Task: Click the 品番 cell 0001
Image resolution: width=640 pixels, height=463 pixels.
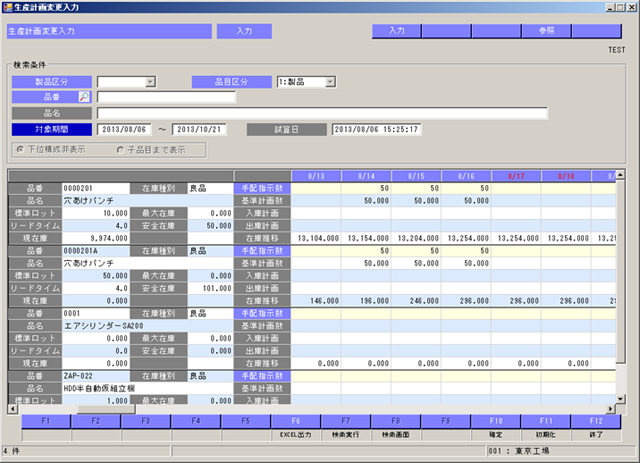Action: click(96, 313)
